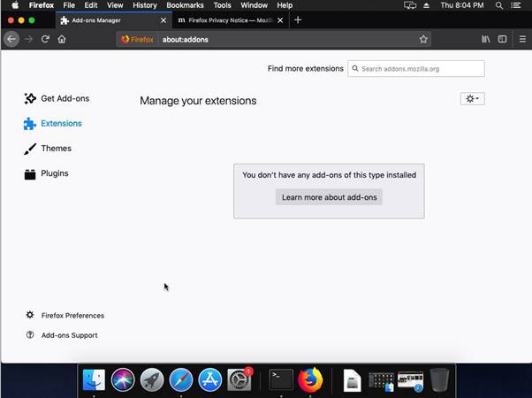Viewport: 532px width, 398px height.
Task: Bookmark this page with the star icon
Action: tap(423, 40)
